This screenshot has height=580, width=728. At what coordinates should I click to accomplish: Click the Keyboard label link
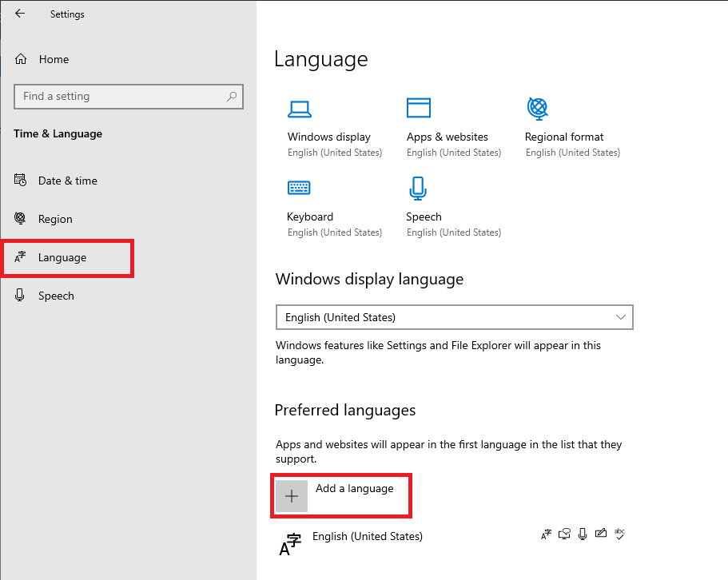pyautogui.click(x=310, y=217)
